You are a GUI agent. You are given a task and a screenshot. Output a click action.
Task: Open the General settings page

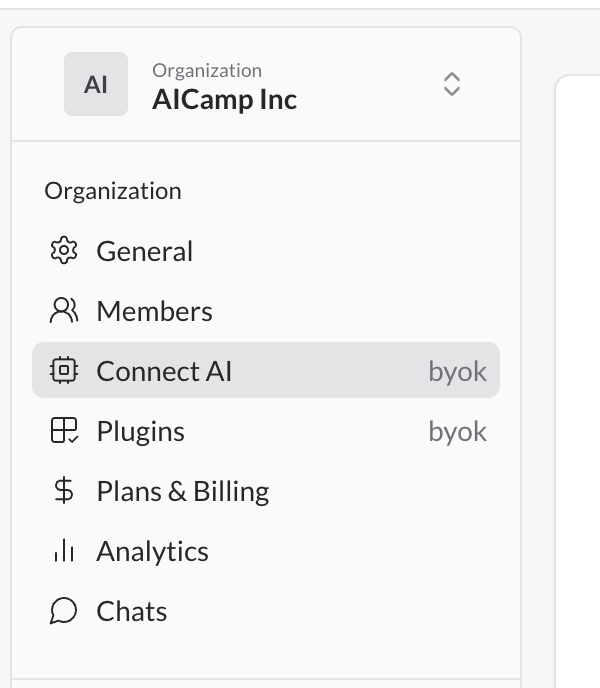coord(266,251)
